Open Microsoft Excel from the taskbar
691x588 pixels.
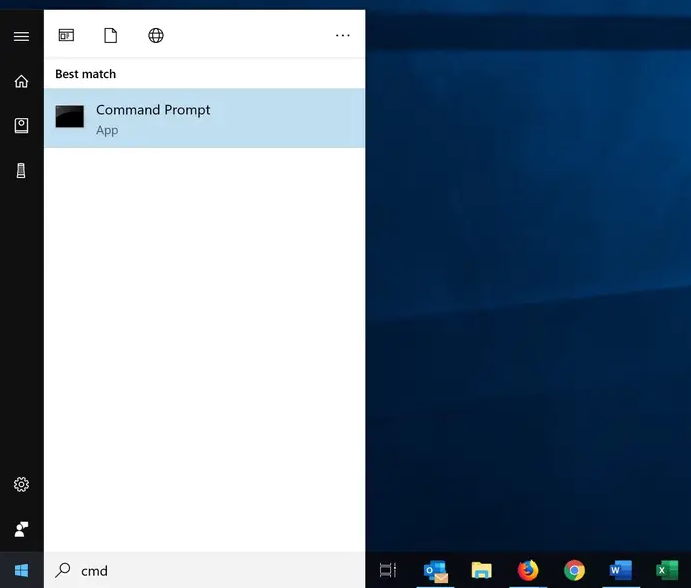pyautogui.click(x=667, y=570)
